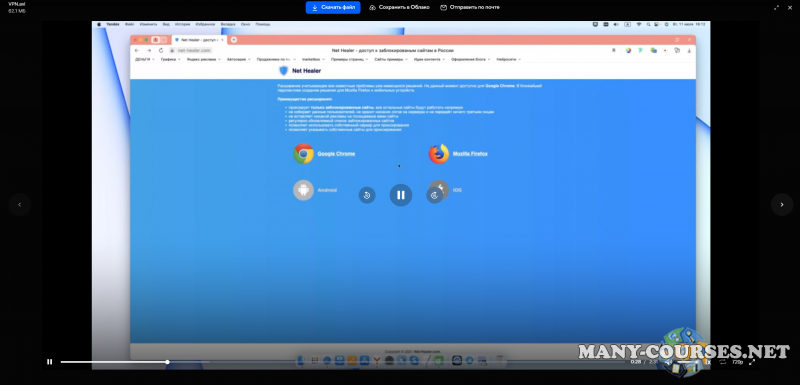This screenshot has height=385, width=800.
Task: Open the 1x playback speed menu
Action: click(708, 362)
